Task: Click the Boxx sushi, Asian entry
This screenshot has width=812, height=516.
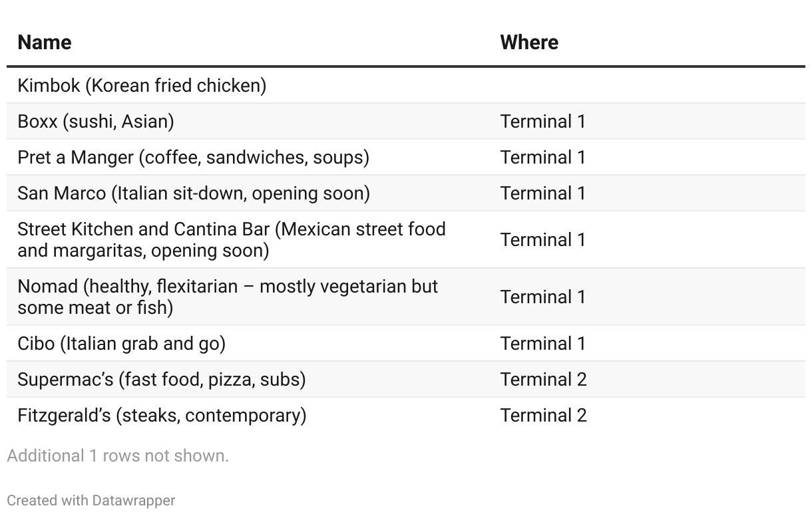Action: 96,122
